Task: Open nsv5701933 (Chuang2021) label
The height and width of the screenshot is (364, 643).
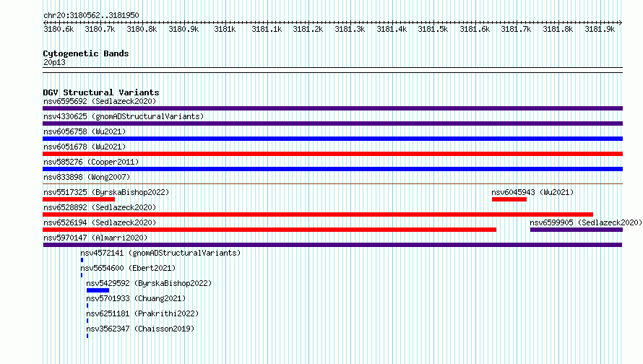Action: tap(136, 298)
